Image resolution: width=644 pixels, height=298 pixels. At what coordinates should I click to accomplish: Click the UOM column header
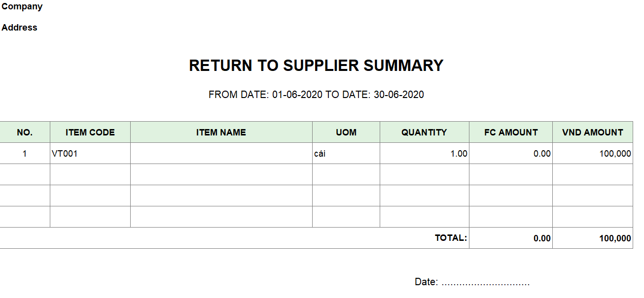click(346, 132)
